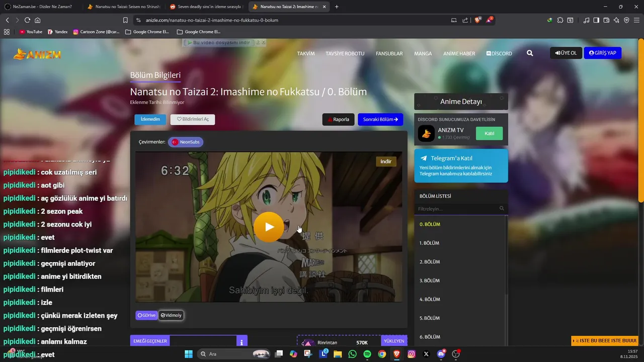This screenshot has height=362, width=644.
Task: Open the ANIZM logo home link
Action: 38,54
